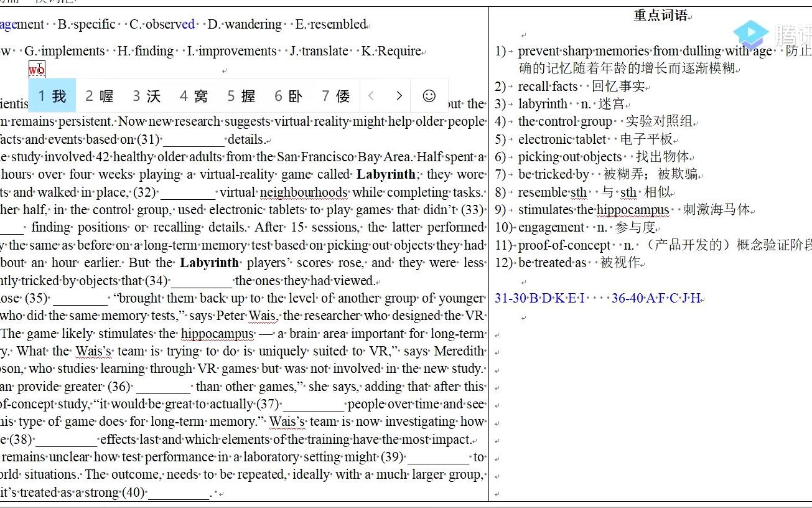Screen dimensions: 812x508
Task: Click word option 'I. improvements'
Action: 232,51
